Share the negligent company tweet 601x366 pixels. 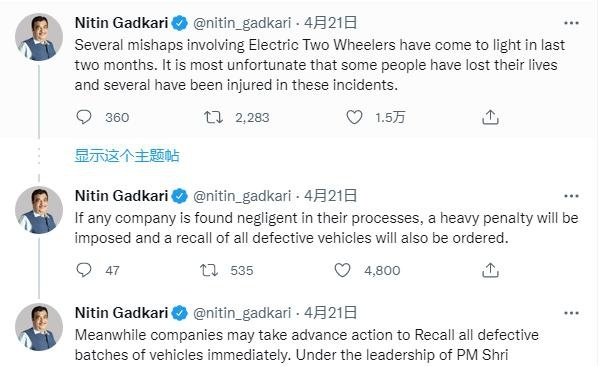[490, 270]
